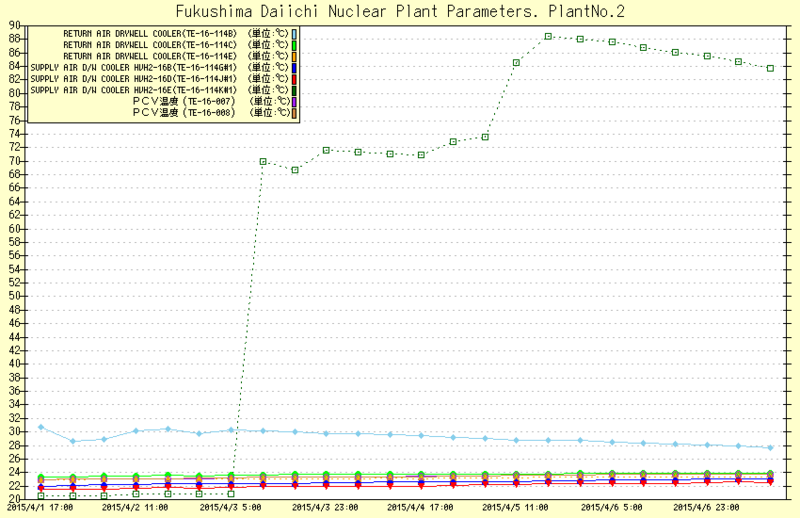Click the dark green TE-16-114K#1 legend swatch

294,90
